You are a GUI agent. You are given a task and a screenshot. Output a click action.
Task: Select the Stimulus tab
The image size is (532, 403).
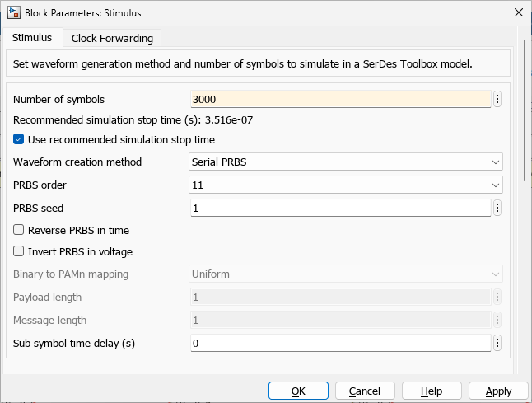(32, 38)
